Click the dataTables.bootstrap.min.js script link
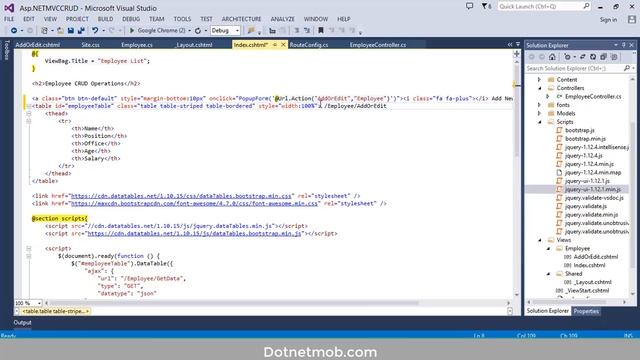 (x=194, y=233)
